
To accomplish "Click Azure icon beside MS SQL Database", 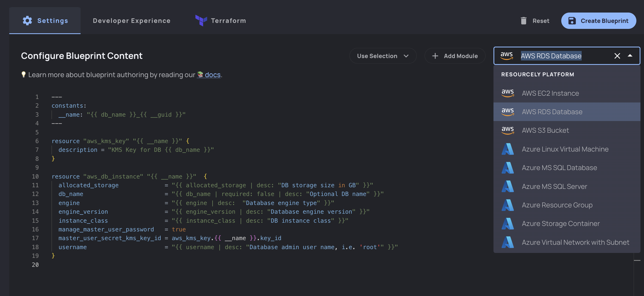I will [508, 168].
